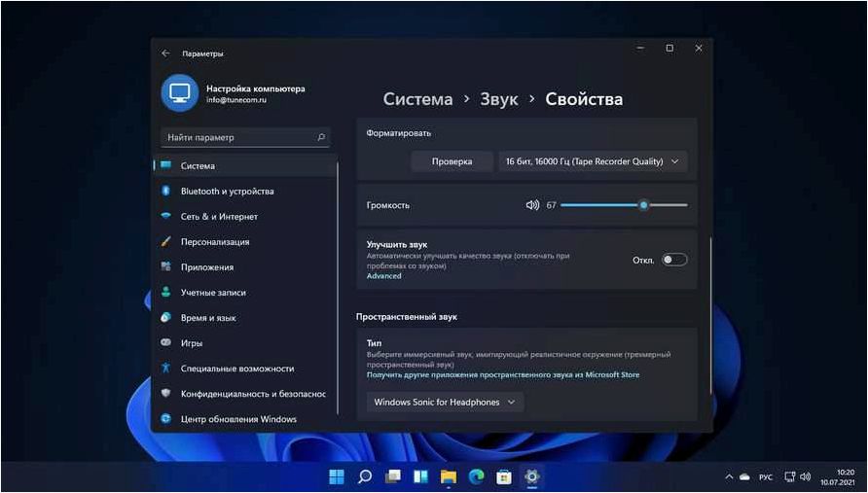The width and height of the screenshot is (868, 493).
Task: Click the info@tunecom.ru account email
Action: click(x=236, y=101)
